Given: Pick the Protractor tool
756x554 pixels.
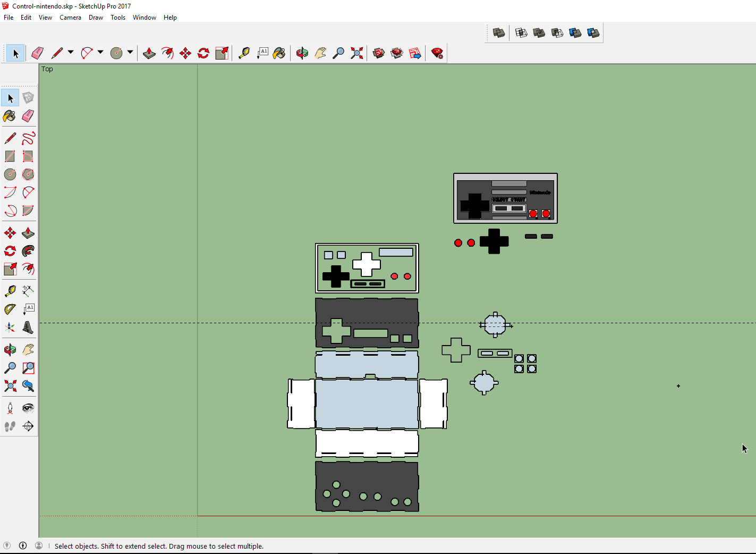Looking at the screenshot, I should [10, 309].
